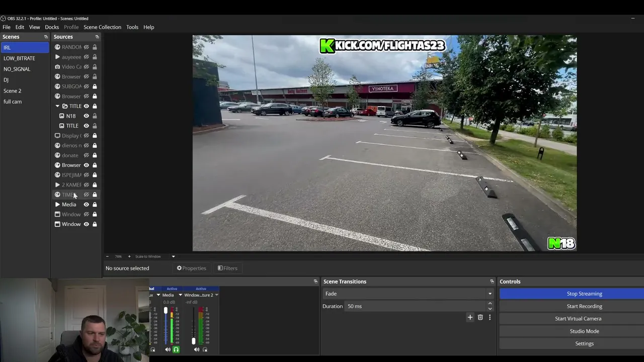Unlock the SUBGOAL source
644x362 pixels.
[95, 86]
